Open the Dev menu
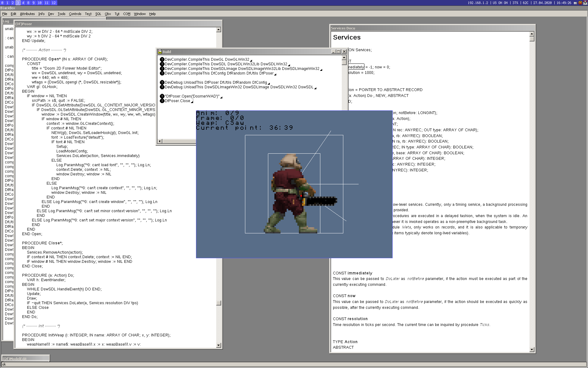Image resolution: width=588 pixels, height=368 pixels. click(x=51, y=14)
